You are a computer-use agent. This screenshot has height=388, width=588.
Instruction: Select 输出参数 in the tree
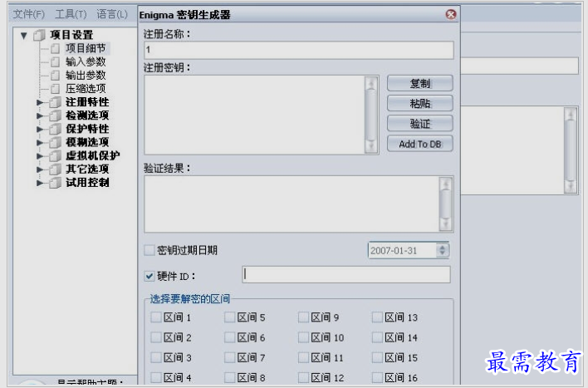tap(86, 75)
